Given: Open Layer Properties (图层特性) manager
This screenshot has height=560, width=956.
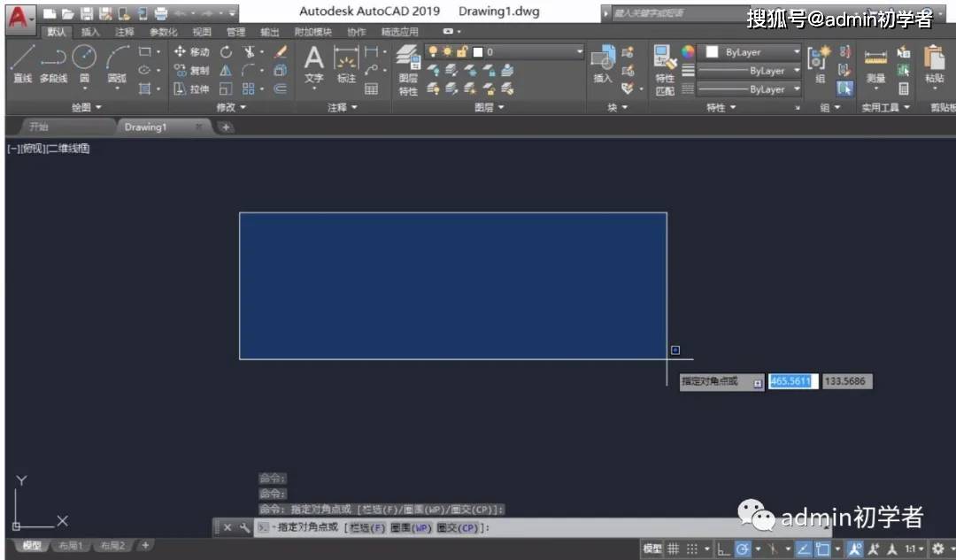Looking at the screenshot, I should (x=408, y=70).
